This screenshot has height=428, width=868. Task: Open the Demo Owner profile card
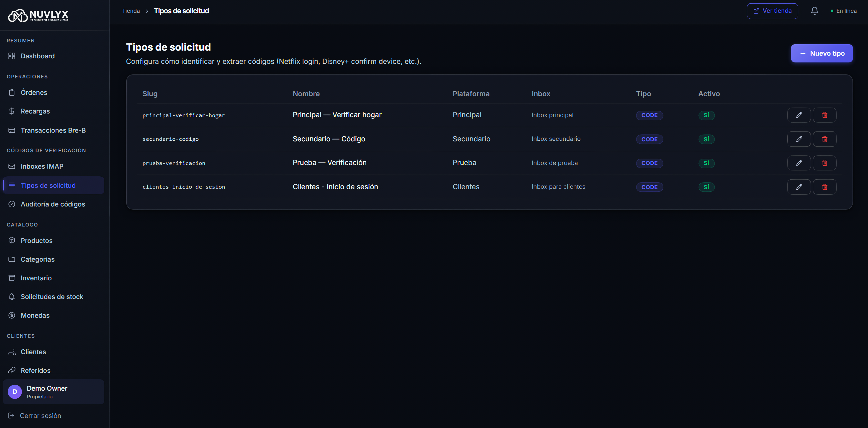[x=53, y=392]
